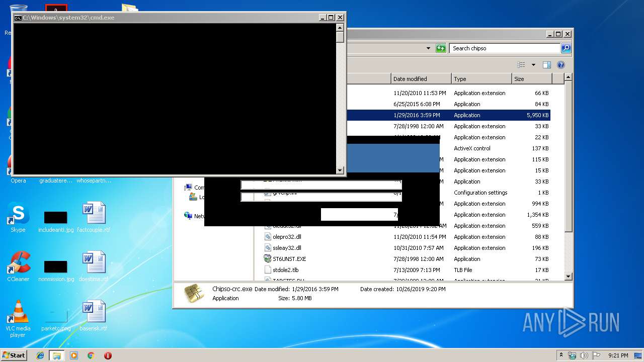Click 1,354 KB size cell

pyautogui.click(x=537, y=215)
